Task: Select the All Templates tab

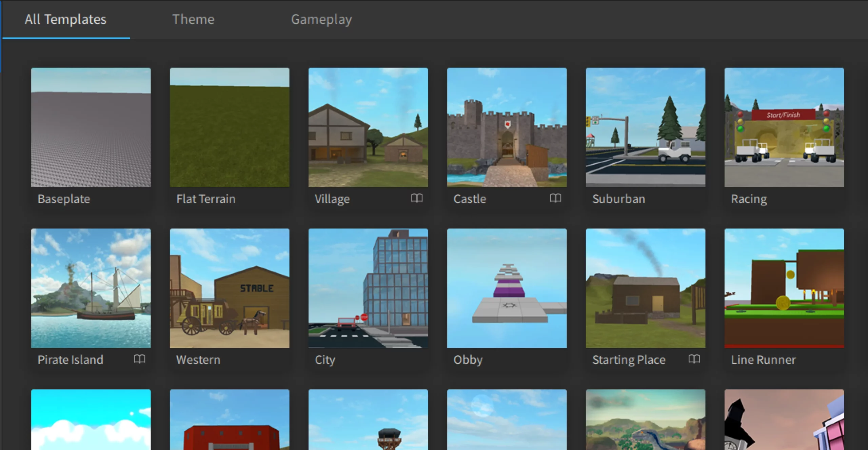Action: pos(65,19)
